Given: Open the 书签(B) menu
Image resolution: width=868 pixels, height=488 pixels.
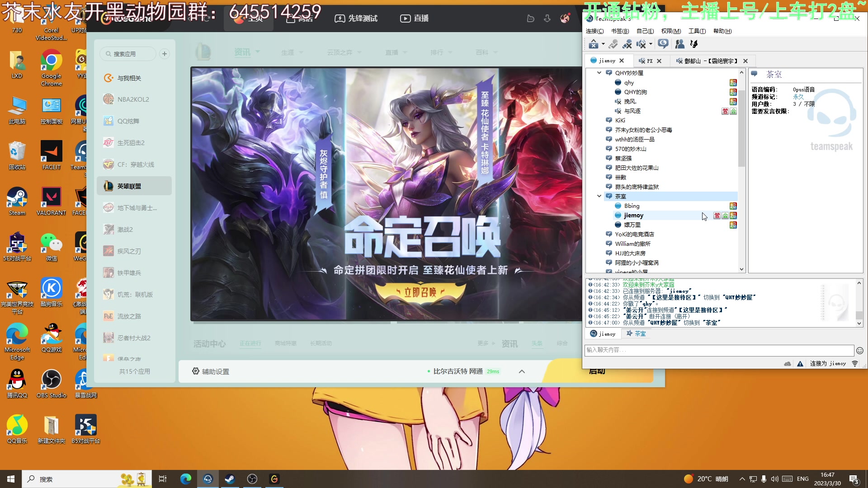Looking at the screenshot, I should [620, 31].
